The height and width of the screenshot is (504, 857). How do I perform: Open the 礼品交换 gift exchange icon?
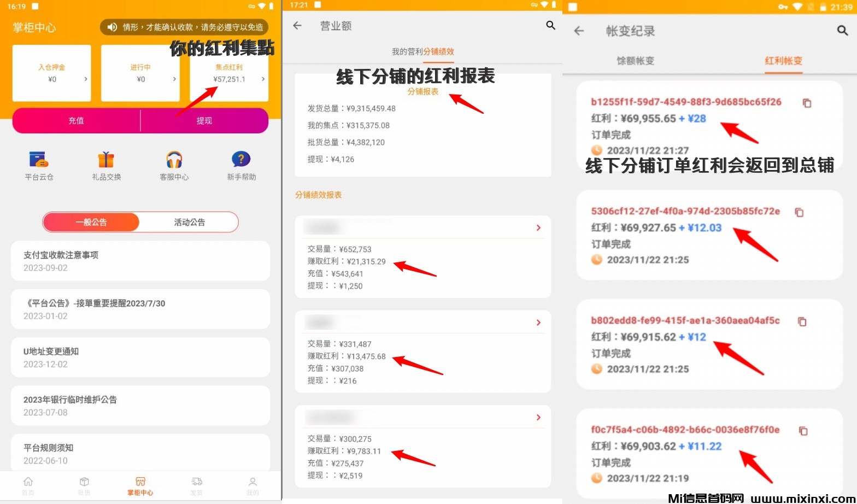pyautogui.click(x=106, y=160)
